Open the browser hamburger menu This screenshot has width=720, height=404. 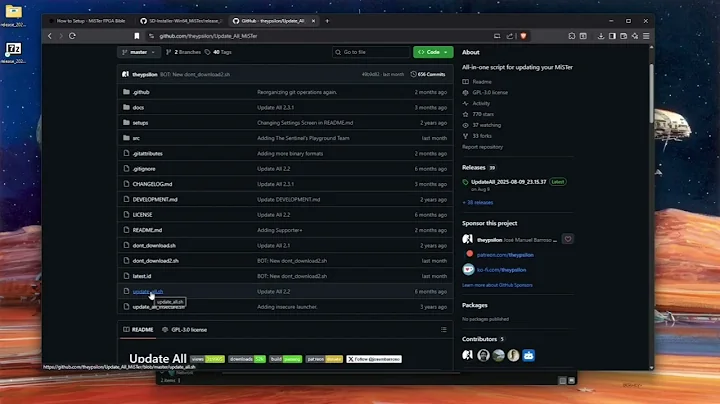click(x=646, y=36)
